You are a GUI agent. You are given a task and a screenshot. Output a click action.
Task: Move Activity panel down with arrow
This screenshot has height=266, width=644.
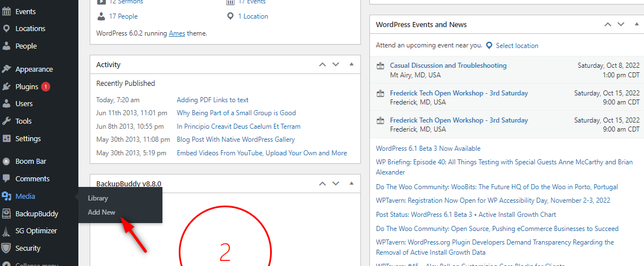pos(336,64)
